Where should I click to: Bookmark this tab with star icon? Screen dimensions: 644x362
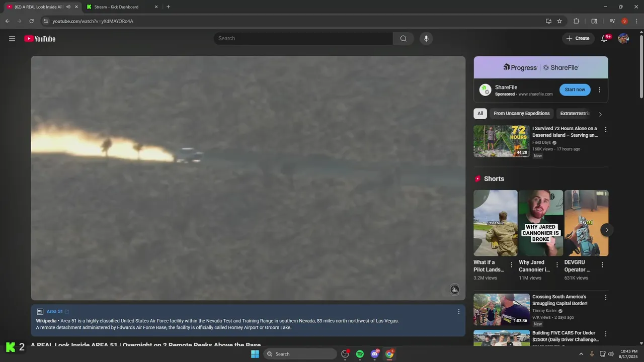(559, 21)
